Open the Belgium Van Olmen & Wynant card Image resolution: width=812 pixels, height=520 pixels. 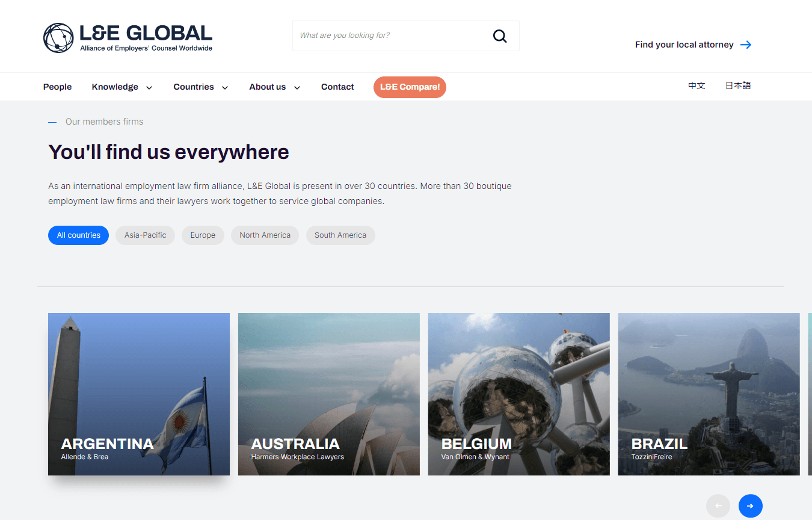click(x=519, y=394)
